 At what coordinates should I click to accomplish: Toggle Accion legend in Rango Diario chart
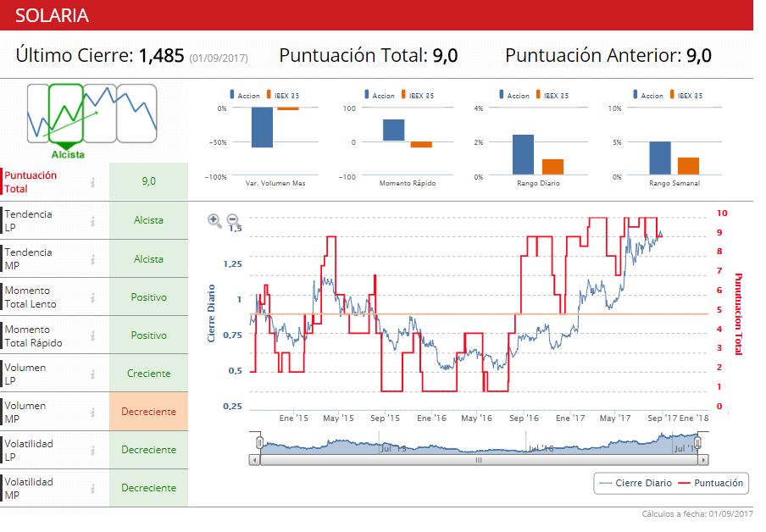(x=514, y=95)
